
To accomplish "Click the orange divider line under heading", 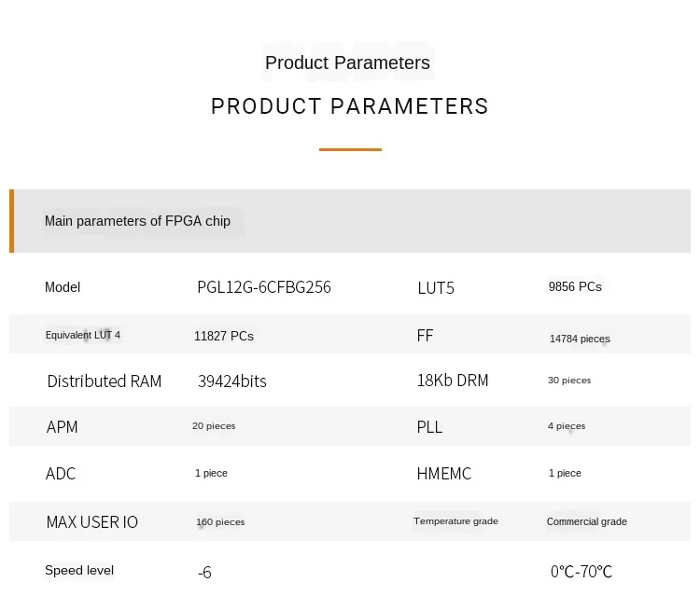I will point(350,149).
